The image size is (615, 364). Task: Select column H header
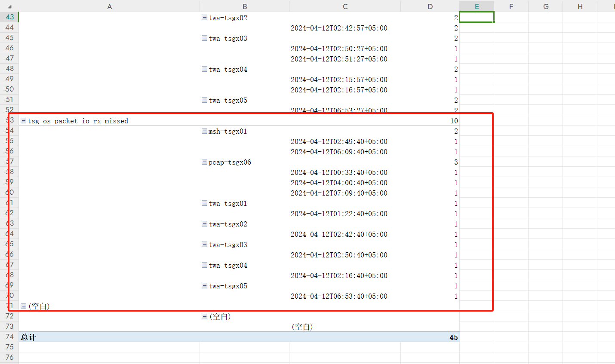[x=580, y=6]
